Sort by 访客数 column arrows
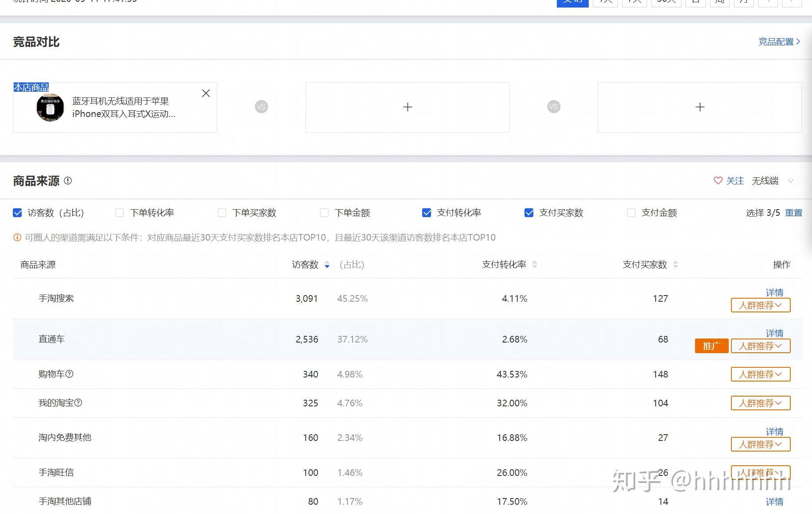This screenshot has width=812, height=514. pos(327,265)
